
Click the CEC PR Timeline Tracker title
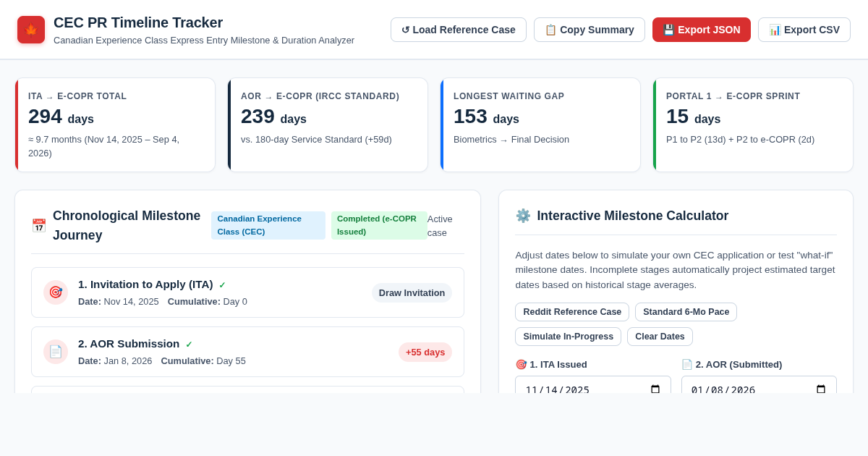coord(138,22)
